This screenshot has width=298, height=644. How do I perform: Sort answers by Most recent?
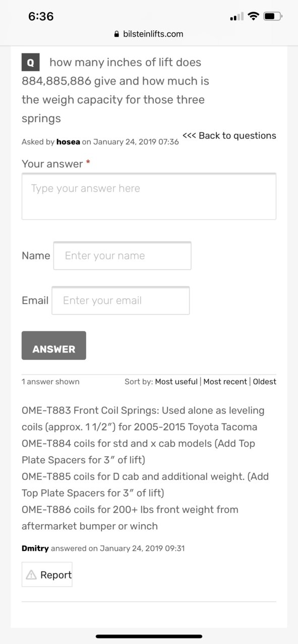(225, 382)
